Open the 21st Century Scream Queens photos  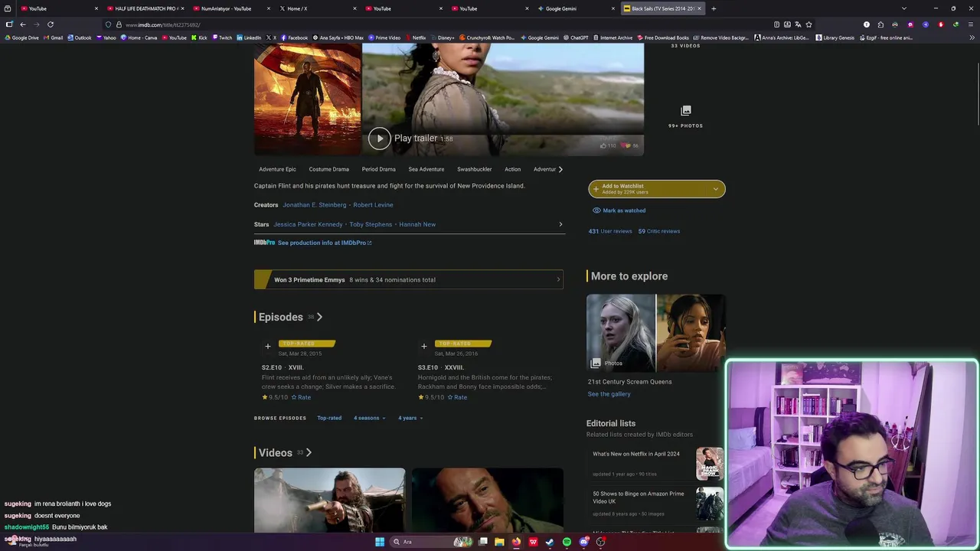point(656,333)
